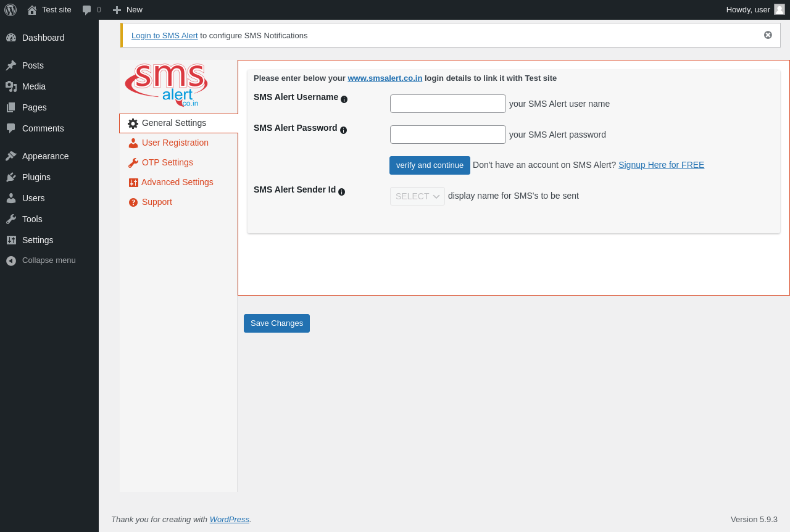
Task: Open the WordPress link in footer
Action: [x=230, y=520]
